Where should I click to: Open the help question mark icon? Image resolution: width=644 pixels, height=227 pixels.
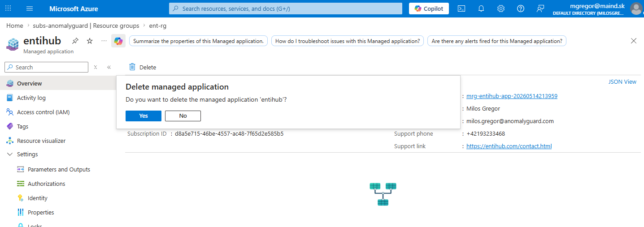pyautogui.click(x=521, y=9)
